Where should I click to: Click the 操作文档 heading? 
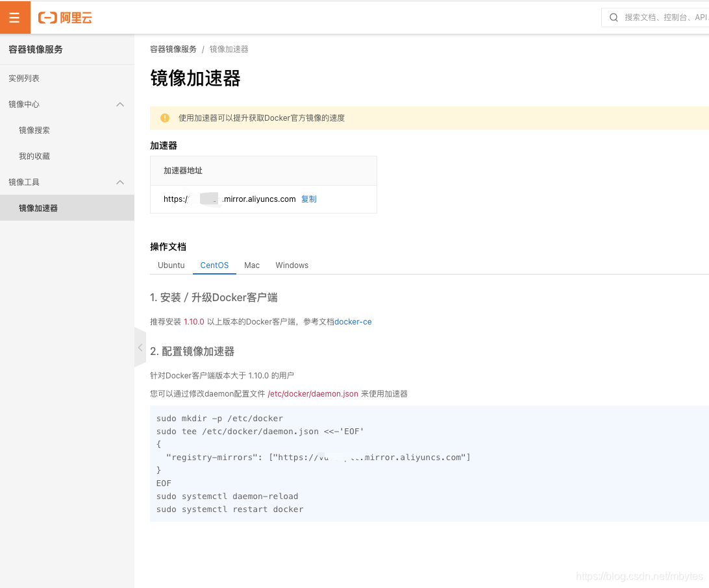pyautogui.click(x=168, y=247)
